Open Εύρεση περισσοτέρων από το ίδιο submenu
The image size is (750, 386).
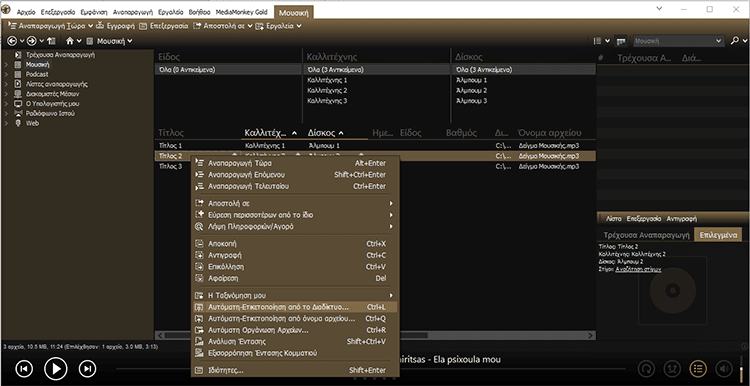pos(295,215)
